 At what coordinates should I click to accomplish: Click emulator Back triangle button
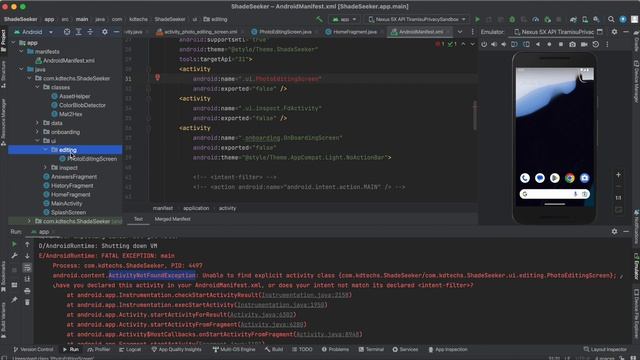pos(538,44)
